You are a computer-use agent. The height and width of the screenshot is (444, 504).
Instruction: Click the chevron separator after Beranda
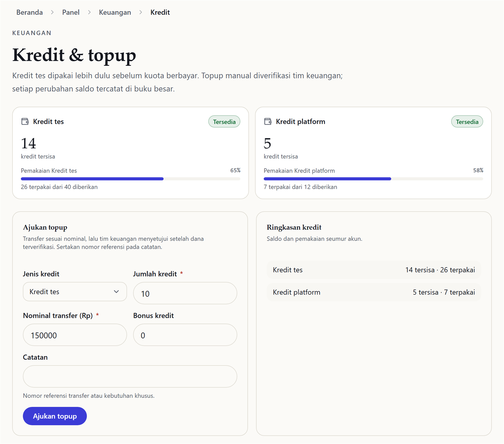click(52, 12)
